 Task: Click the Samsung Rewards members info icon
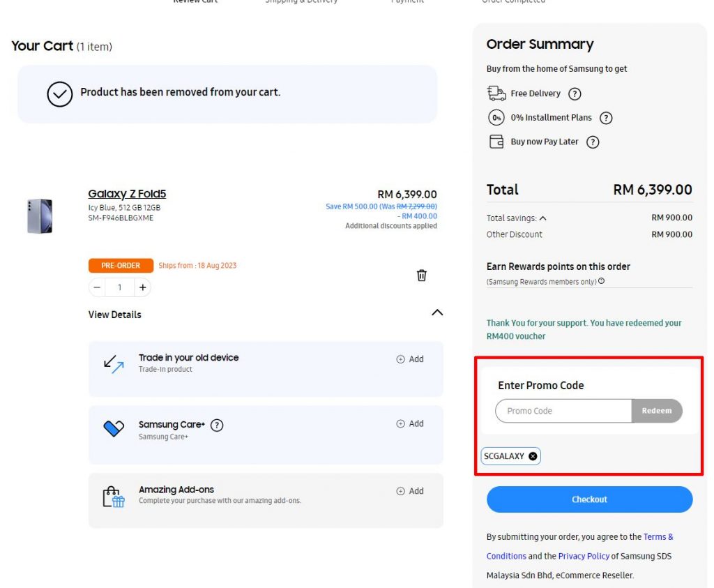click(601, 281)
